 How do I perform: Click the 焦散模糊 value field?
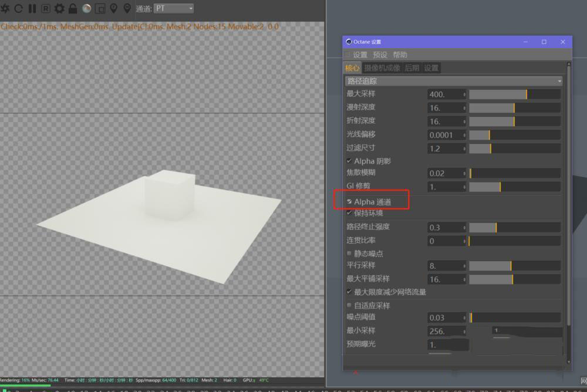[x=444, y=173]
